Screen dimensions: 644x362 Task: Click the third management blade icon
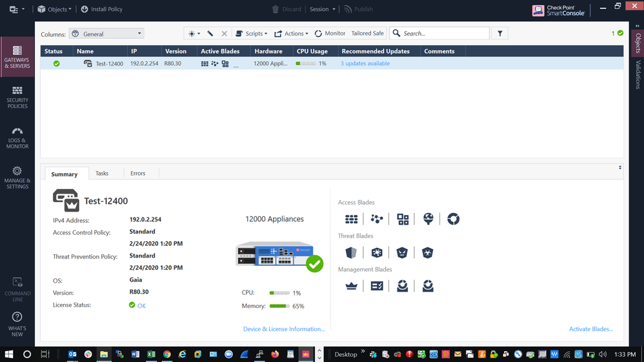click(403, 286)
